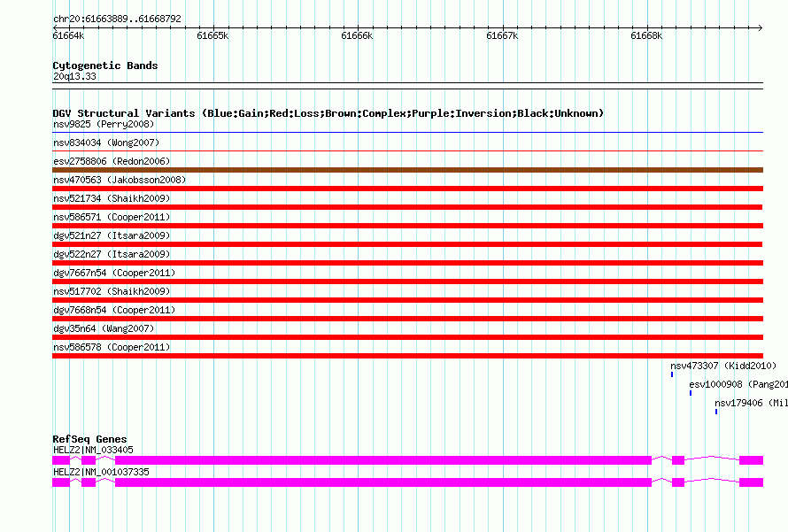The width and height of the screenshot is (788, 532).
Task: Click the ruler's right arrowhead
Action: click(761, 27)
